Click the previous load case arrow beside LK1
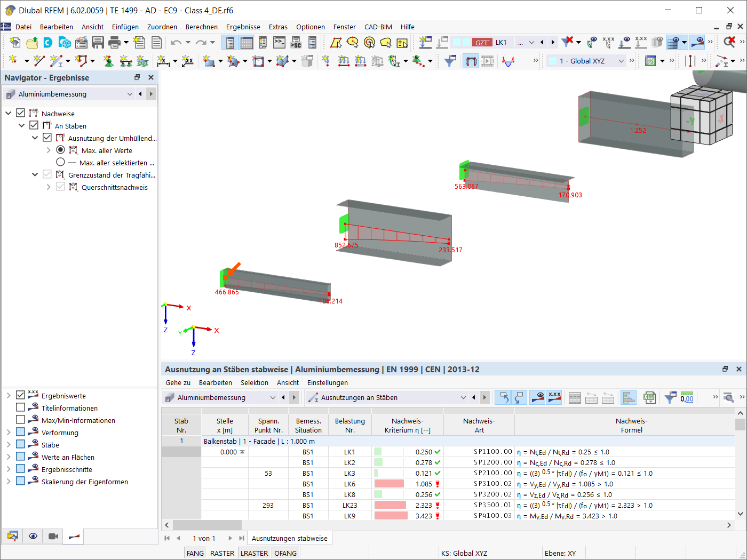747x560 pixels. pyautogui.click(x=542, y=43)
